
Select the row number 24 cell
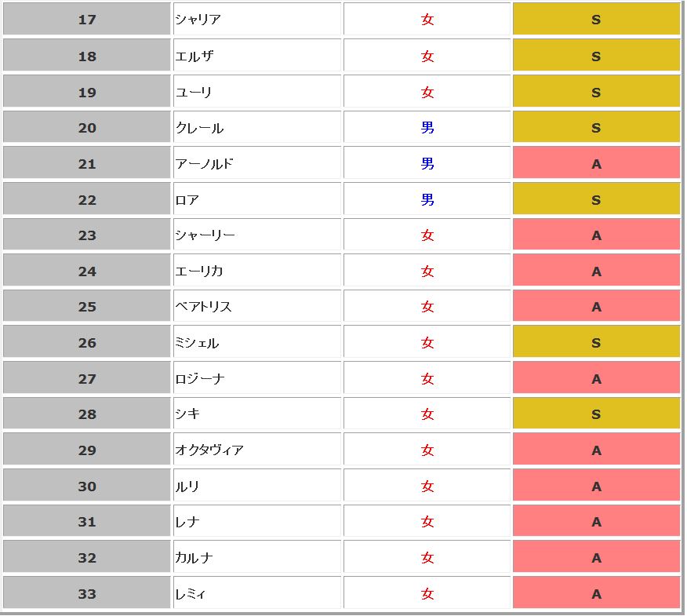tap(87, 271)
